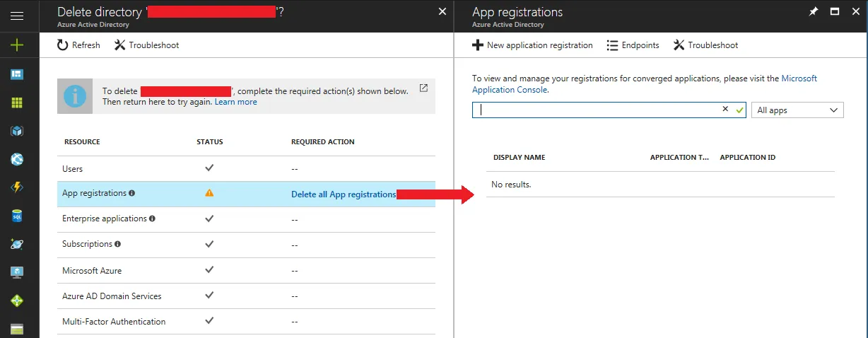868x338 pixels.
Task: Clear the search box with the X
Action: pyautogui.click(x=725, y=110)
